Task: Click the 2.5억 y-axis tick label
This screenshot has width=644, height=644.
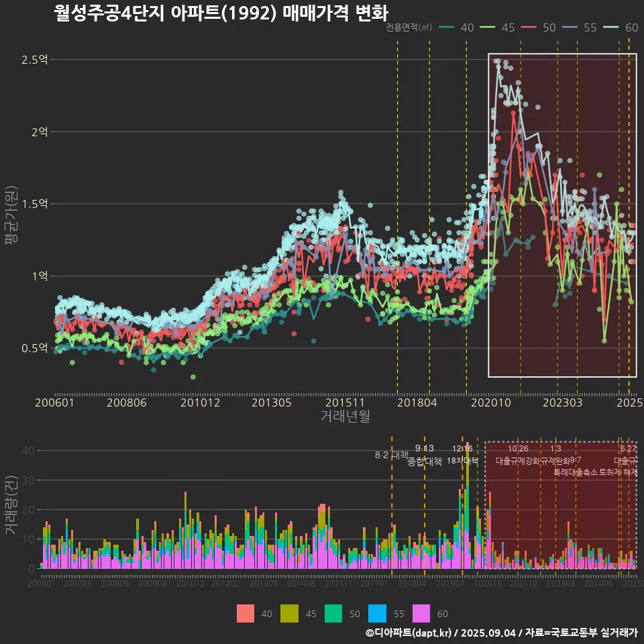Action: coord(34,60)
